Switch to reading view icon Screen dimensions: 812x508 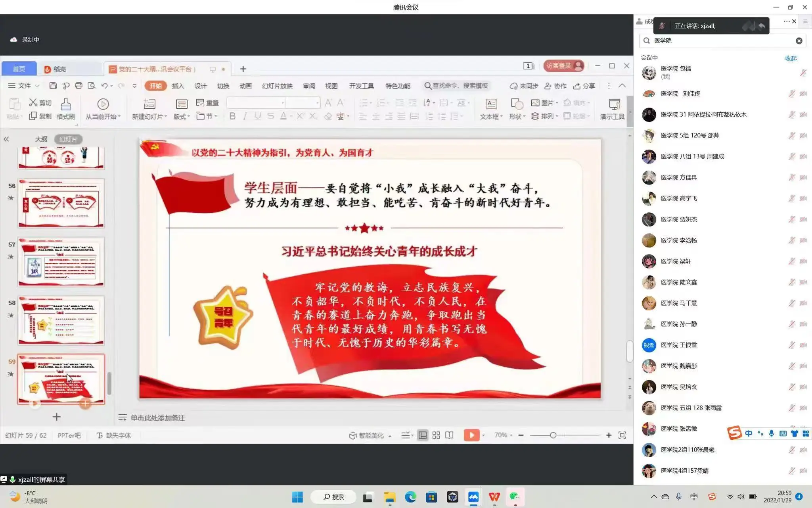pyautogui.click(x=449, y=435)
